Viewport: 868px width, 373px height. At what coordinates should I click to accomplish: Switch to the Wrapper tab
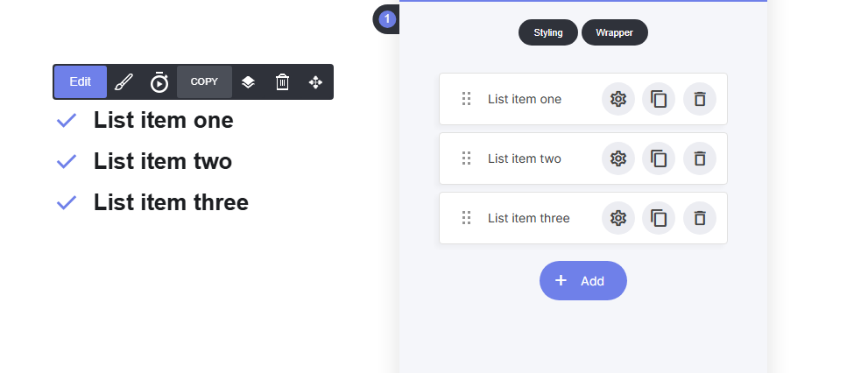(615, 32)
